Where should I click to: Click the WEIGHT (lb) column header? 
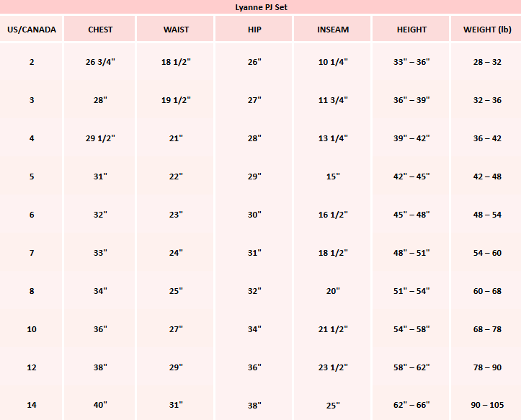click(487, 30)
